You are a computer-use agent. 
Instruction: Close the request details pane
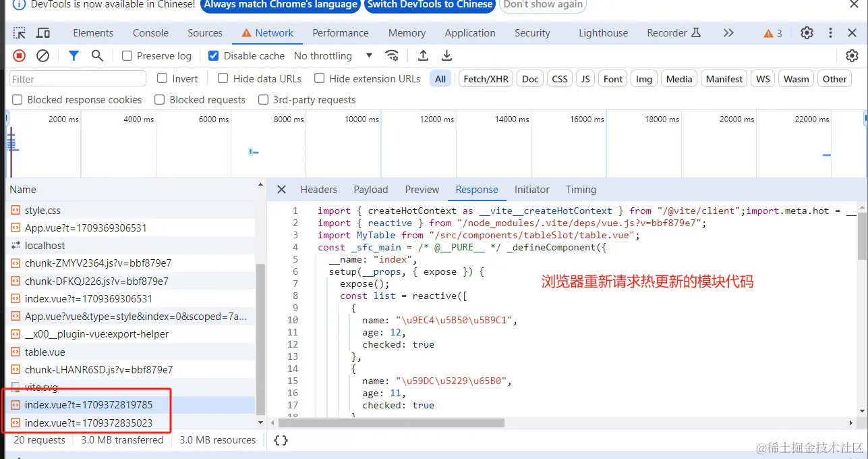[x=282, y=190]
